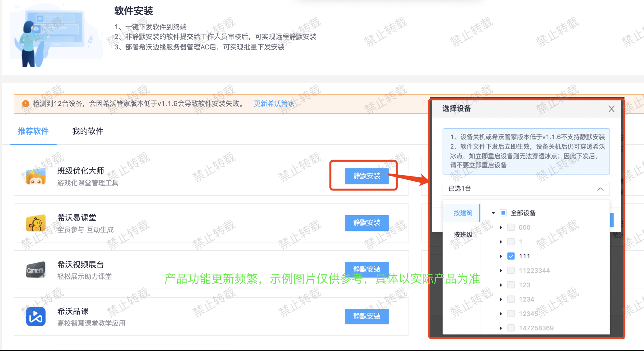Image resolution: width=644 pixels, height=351 pixels.
Task: Expand the 11223344 tree node
Action: (x=501, y=270)
